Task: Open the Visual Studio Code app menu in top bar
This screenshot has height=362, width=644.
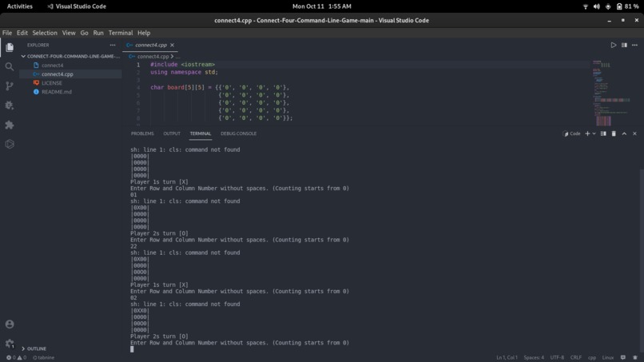Action: click(x=77, y=6)
